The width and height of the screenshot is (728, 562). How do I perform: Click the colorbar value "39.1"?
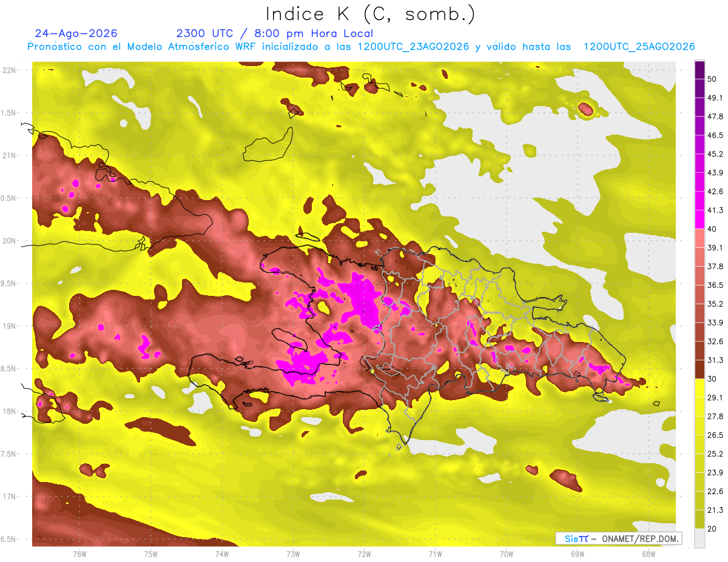[x=715, y=248]
